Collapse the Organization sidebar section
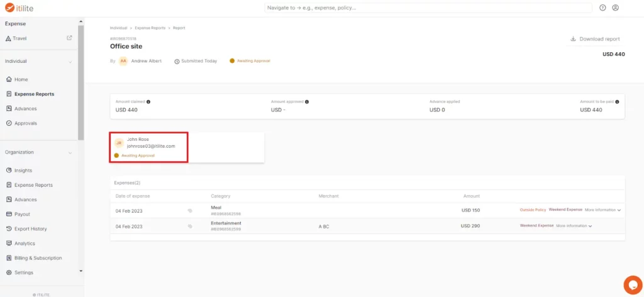The image size is (644, 297). 70,152
